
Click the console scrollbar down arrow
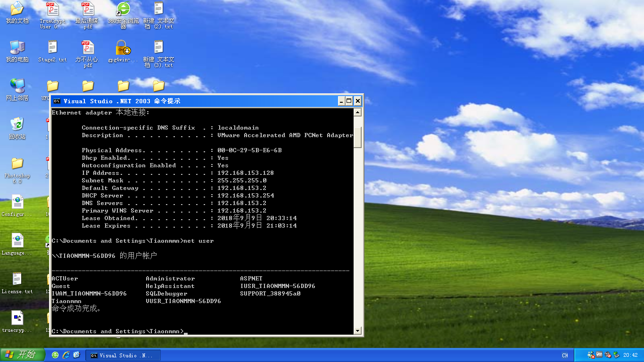click(357, 331)
